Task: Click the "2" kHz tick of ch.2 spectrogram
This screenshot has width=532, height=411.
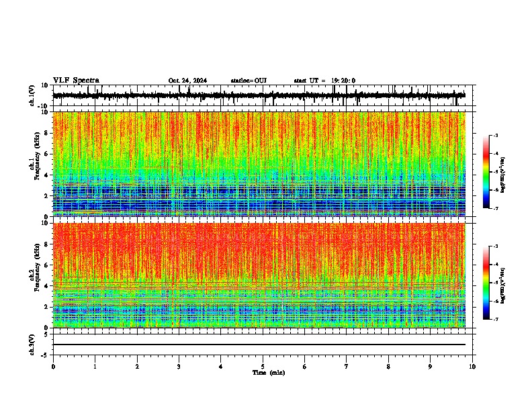Action: pyautogui.click(x=47, y=307)
